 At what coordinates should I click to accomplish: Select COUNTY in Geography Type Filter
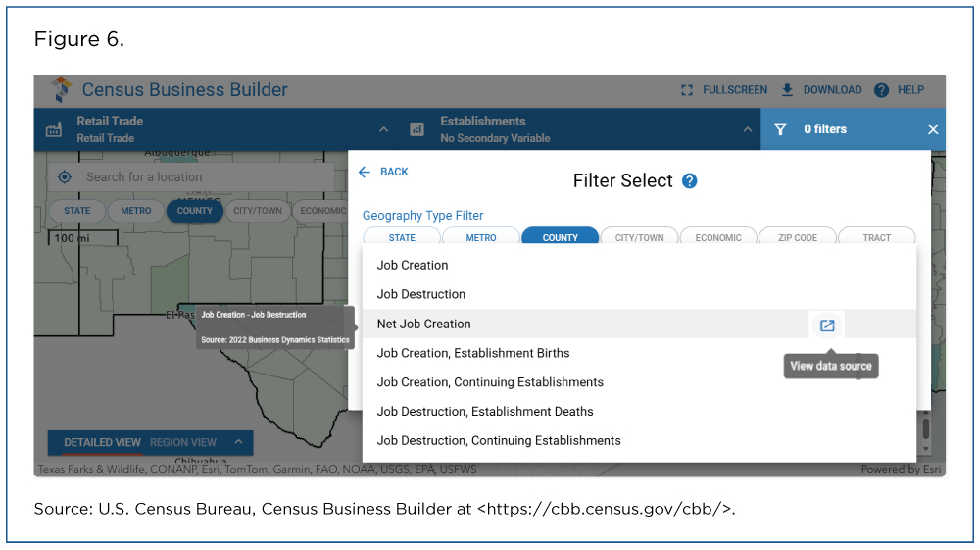coord(560,237)
